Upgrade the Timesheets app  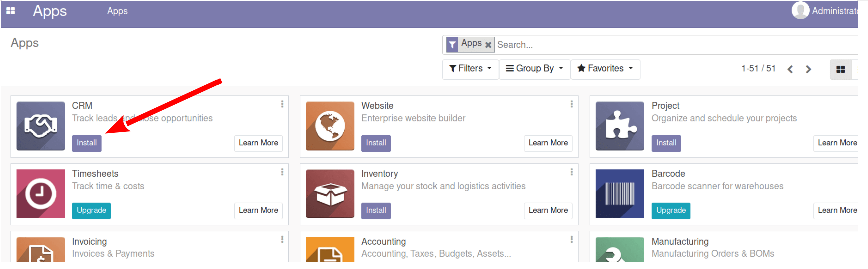pos(91,211)
